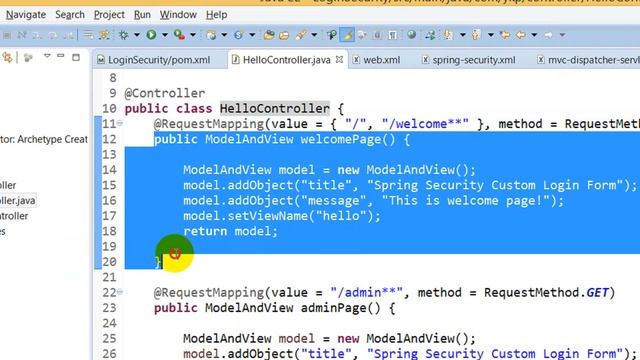Image resolution: width=640 pixels, height=360 pixels.
Task: Click the Focus on Active Task icon in left panel
Action: coord(28,58)
